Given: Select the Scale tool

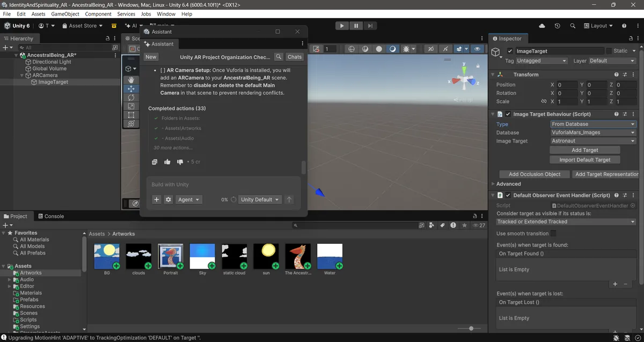Looking at the screenshot, I should [x=131, y=106].
